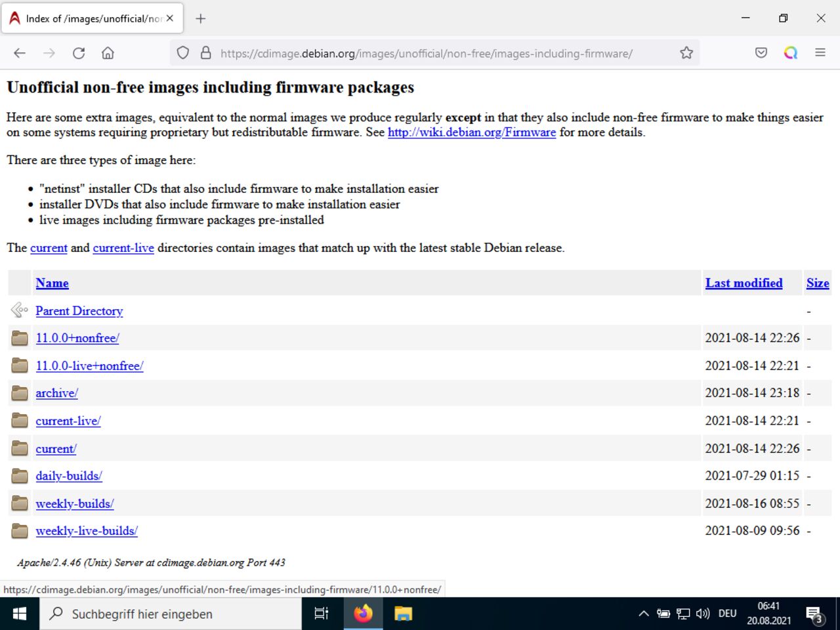This screenshot has height=630, width=840.
Task: Sort the listing by Last modified
Action: point(744,283)
